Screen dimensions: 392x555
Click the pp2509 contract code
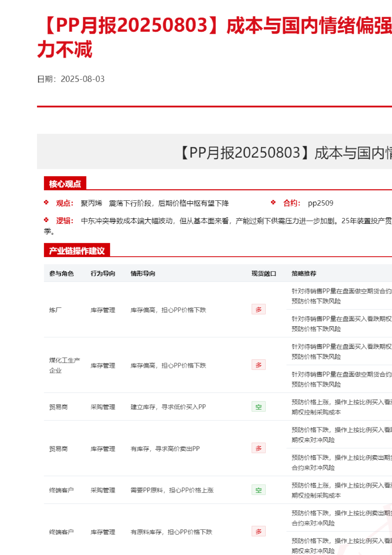tap(320, 203)
